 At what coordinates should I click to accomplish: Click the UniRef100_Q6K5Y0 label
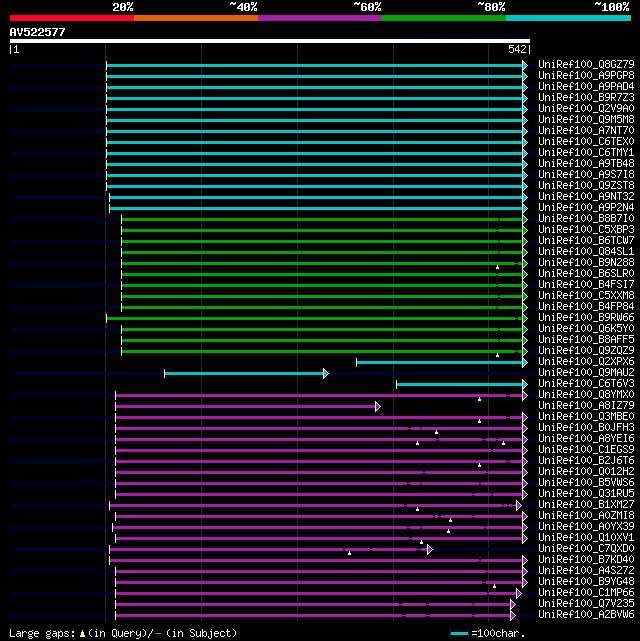tap(586, 329)
